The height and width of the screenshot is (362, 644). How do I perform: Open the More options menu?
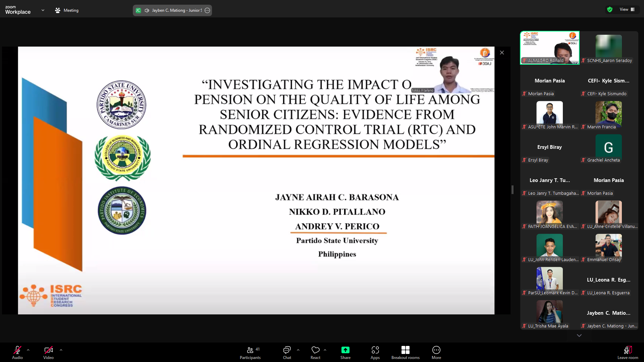point(436,353)
